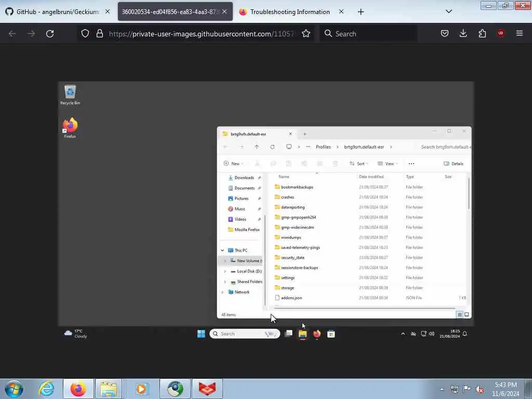Open the tracking protection shield icon
The width and height of the screenshot is (532, 399).
point(85,33)
